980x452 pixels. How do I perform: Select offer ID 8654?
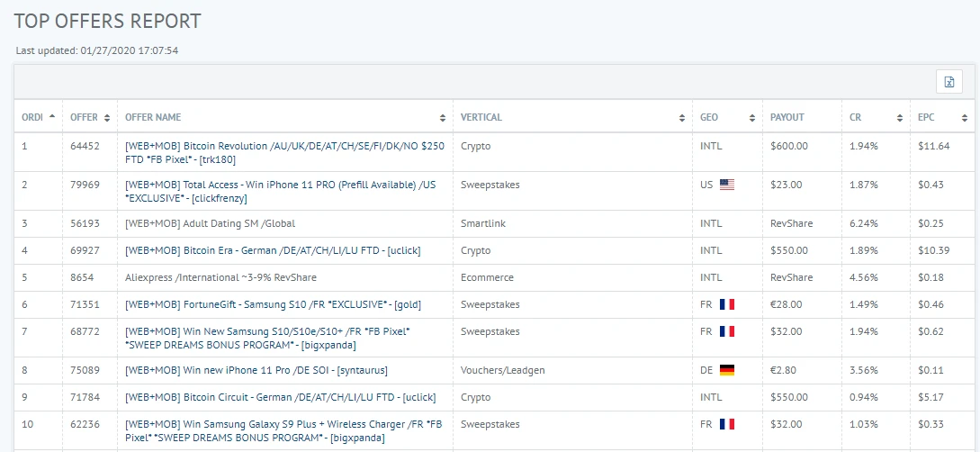tap(82, 277)
